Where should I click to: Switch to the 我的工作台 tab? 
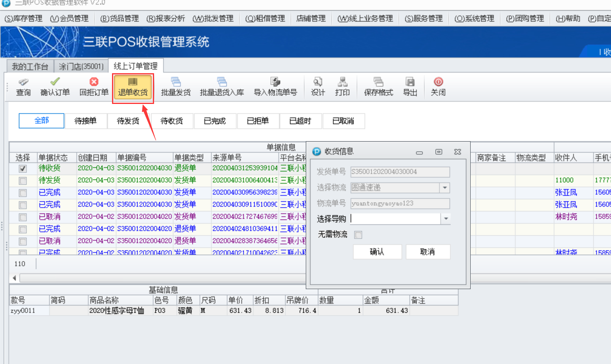[30, 66]
